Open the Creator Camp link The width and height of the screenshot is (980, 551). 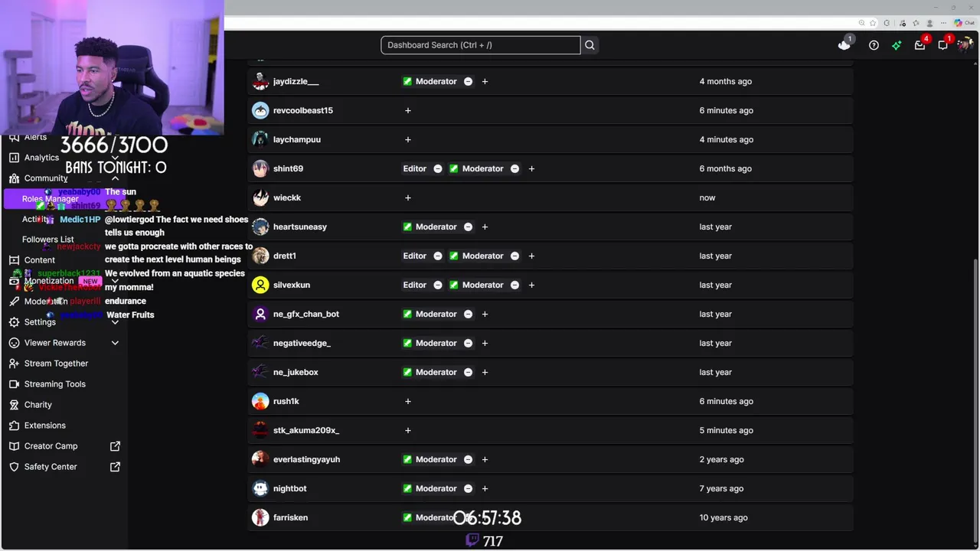tap(51, 446)
